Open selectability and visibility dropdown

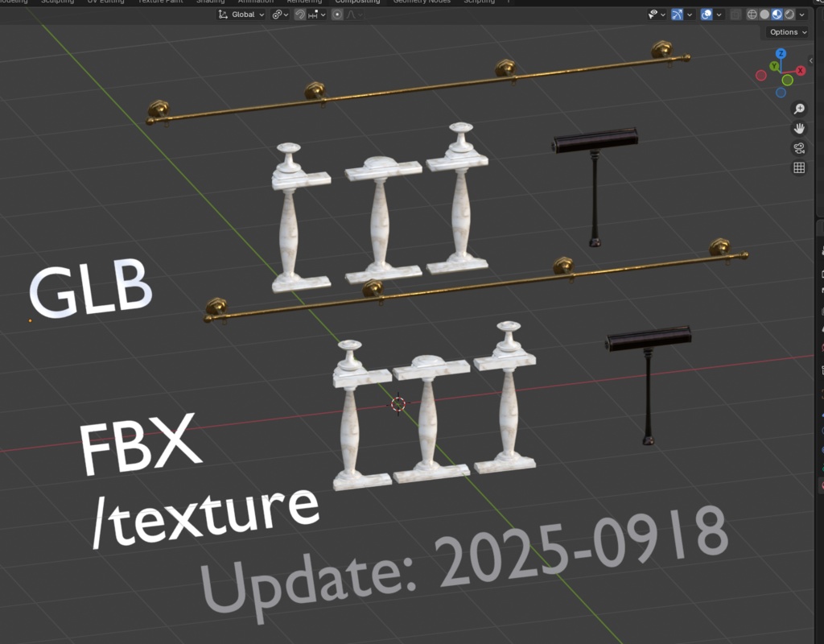[x=657, y=14]
